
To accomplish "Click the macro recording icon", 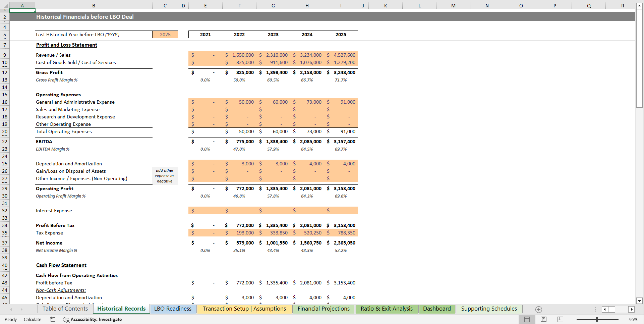I will pyautogui.click(x=53, y=319).
